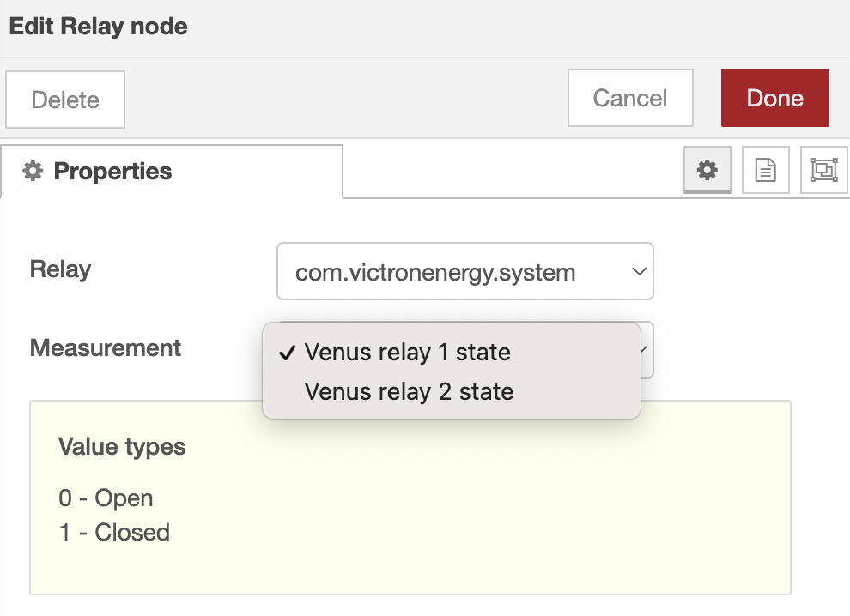Click the Value types heading
Screen dimensions: 850x616
tap(122, 447)
